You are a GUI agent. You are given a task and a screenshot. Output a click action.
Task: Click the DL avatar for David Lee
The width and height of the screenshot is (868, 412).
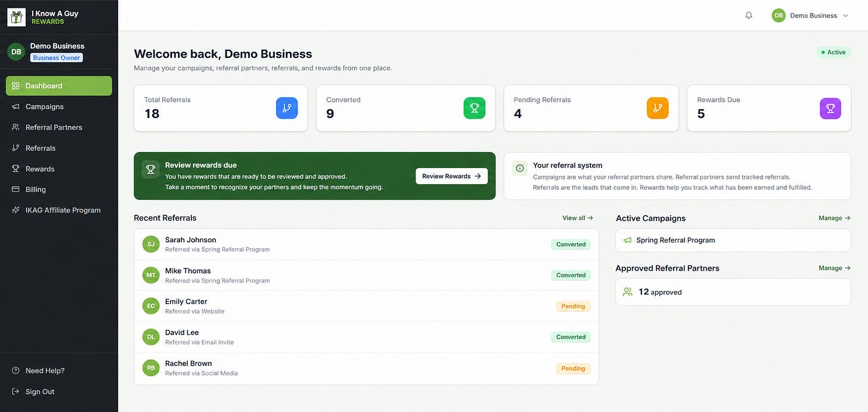pyautogui.click(x=151, y=337)
